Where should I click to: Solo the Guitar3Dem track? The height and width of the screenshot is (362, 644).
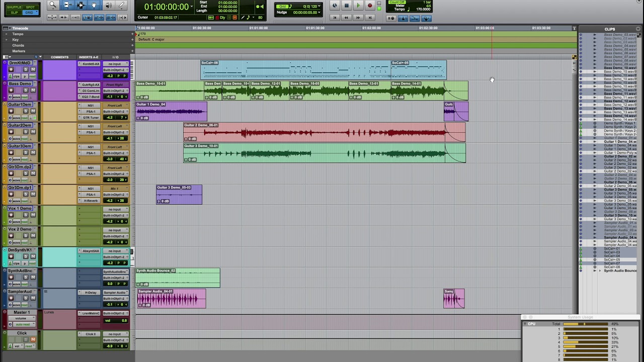pyautogui.click(x=26, y=152)
